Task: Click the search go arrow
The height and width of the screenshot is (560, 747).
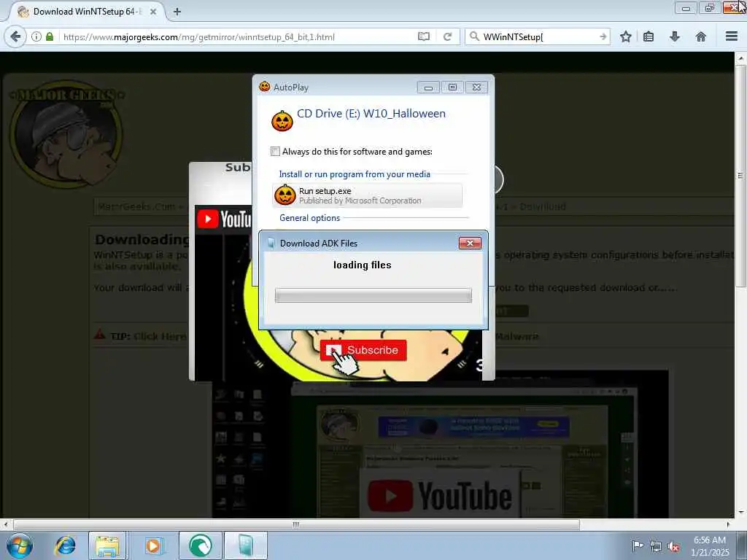Action: pos(603,36)
